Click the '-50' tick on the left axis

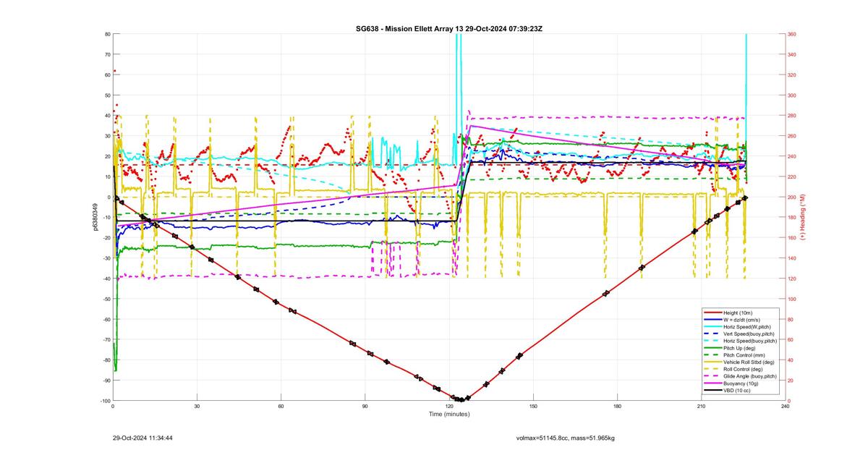106,299
